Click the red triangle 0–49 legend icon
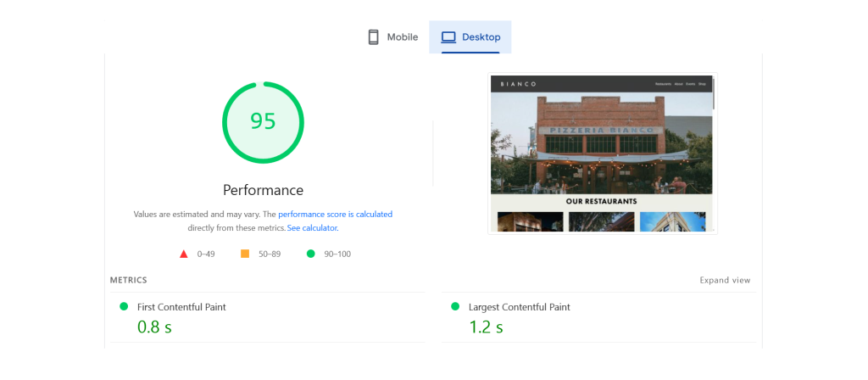The width and height of the screenshot is (868, 380). 183,254
